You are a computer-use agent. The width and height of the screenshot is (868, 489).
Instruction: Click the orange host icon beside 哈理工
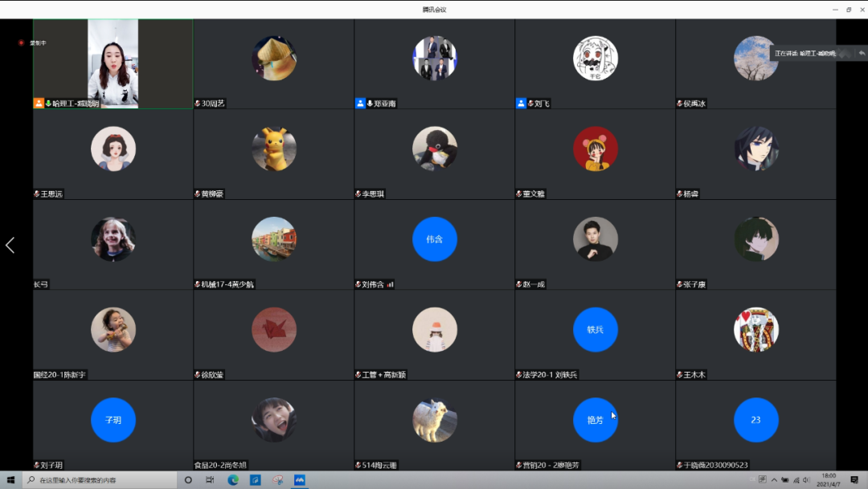tap(38, 104)
